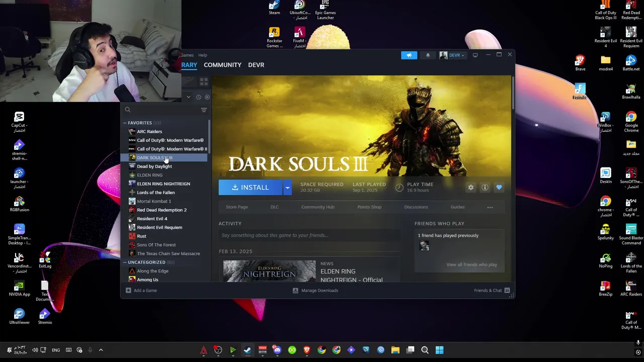Click the INSTALL button for Dark Souls III
Image resolution: width=644 pixels, height=362 pixels.
click(251, 188)
